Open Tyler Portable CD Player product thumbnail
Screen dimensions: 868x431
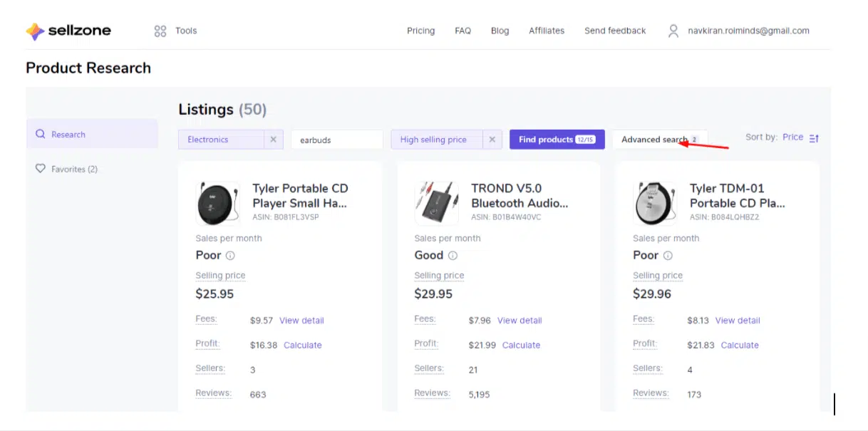[x=217, y=203]
